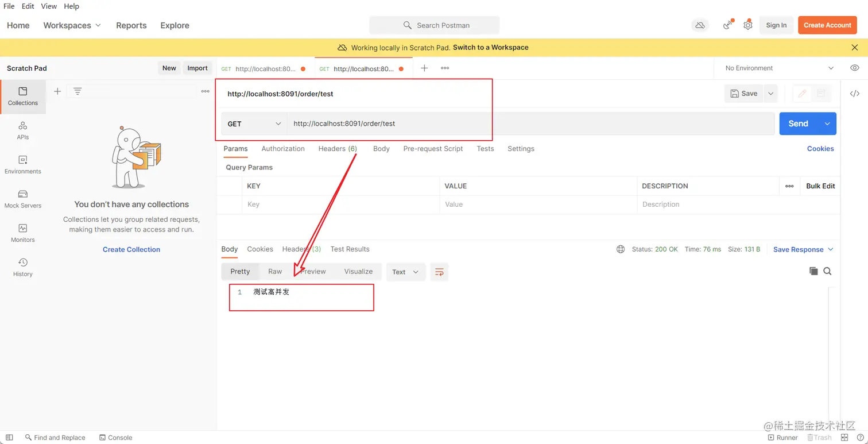Open the View menu
Viewport: 868px width, 444px height.
coord(49,6)
